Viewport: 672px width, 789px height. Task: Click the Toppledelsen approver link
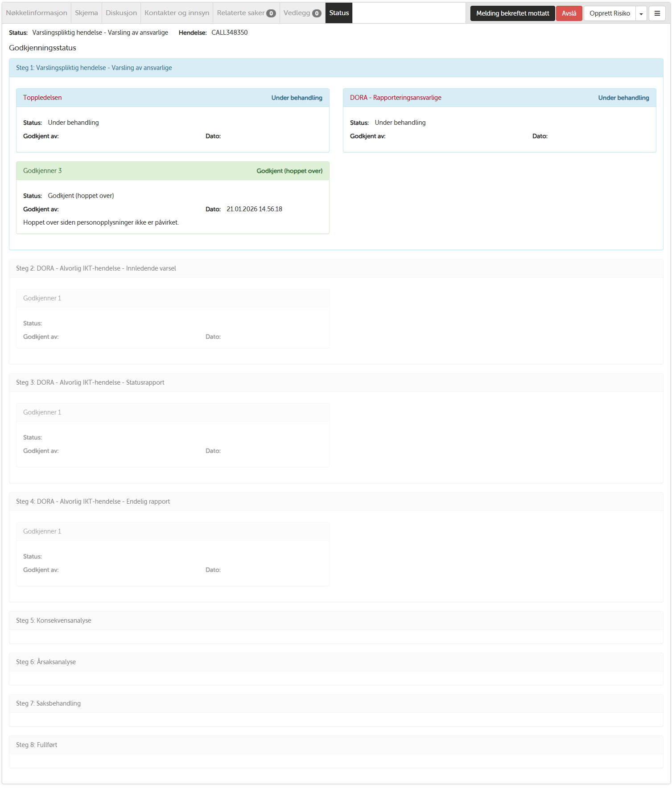[42, 98]
